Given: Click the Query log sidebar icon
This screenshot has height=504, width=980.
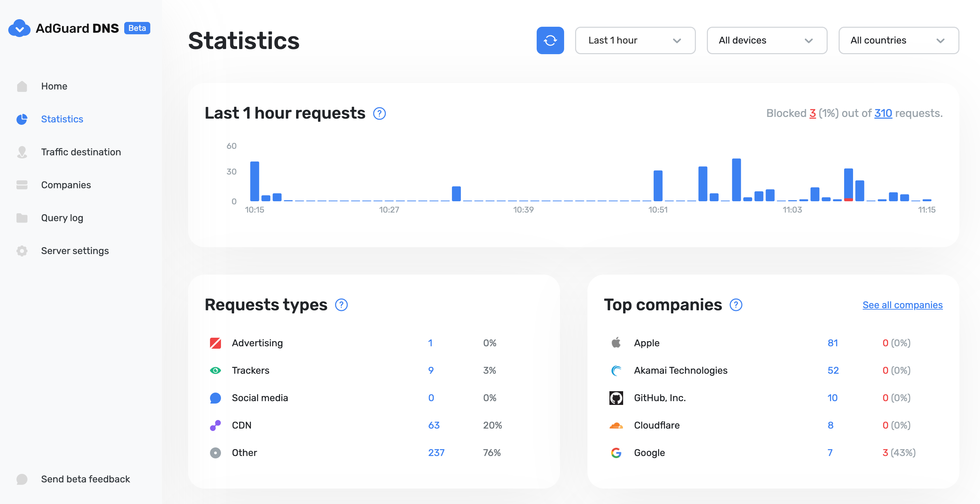Looking at the screenshot, I should click(x=21, y=218).
